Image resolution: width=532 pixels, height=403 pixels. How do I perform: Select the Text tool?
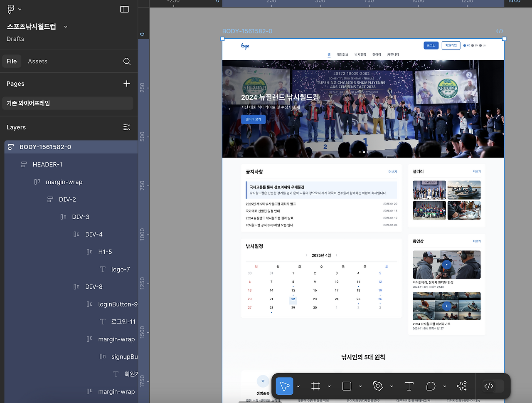coord(409,386)
